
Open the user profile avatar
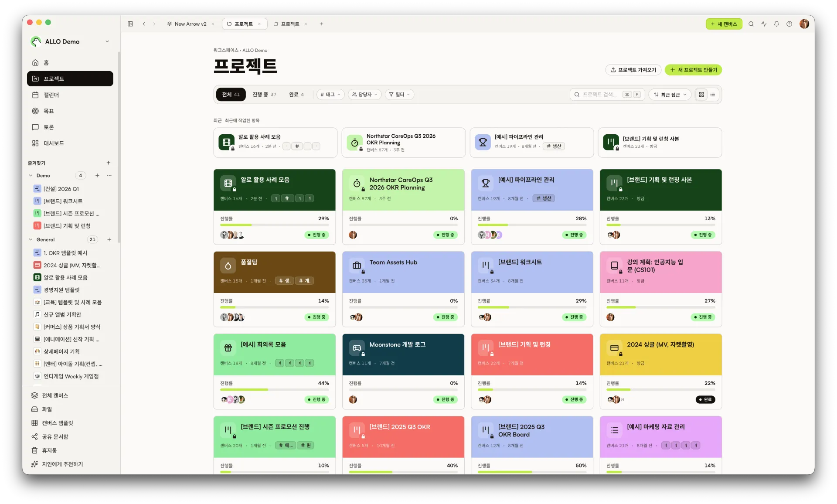pos(804,24)
